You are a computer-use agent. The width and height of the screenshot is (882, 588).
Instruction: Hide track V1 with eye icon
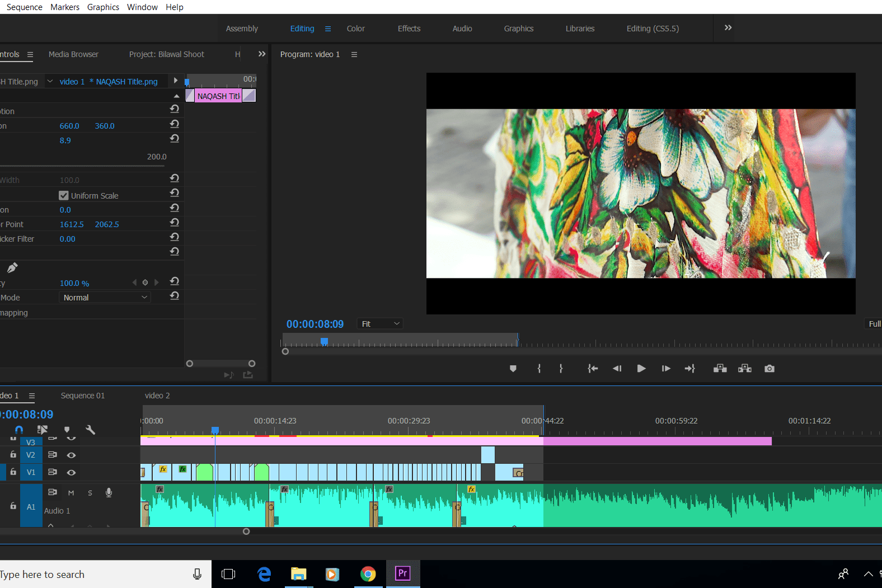71,473
